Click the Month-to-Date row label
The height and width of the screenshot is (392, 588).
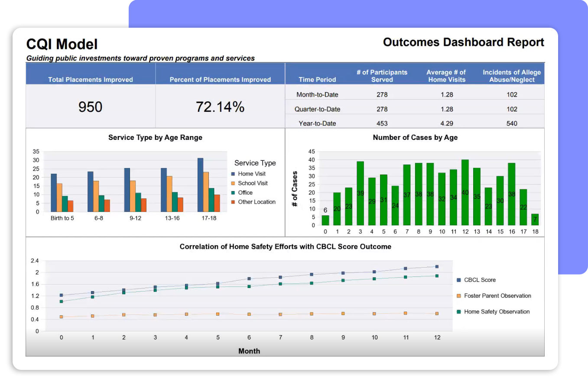(x=317, y=94)
